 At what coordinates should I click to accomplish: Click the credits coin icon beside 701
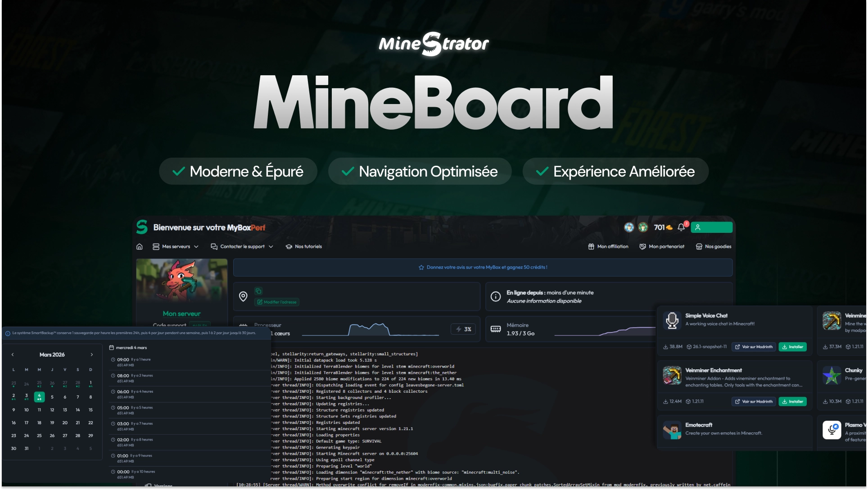pos(669,227)
